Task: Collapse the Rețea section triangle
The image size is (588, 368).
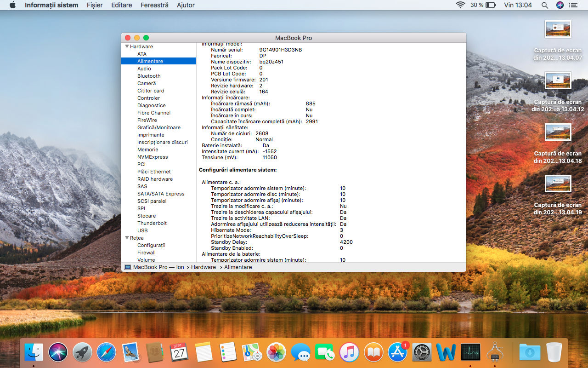Action: [x=127, y=238]
